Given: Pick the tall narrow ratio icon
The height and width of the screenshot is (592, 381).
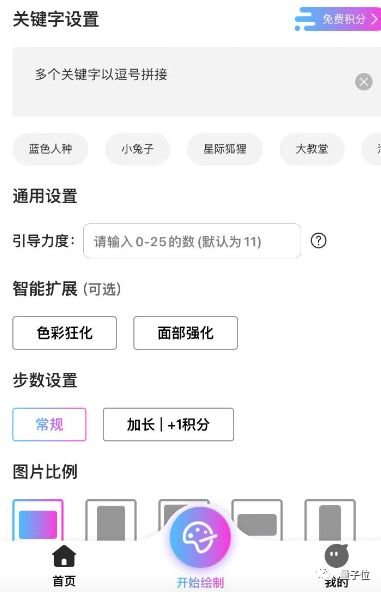Looking at the screenshot, I should [330, 521].
